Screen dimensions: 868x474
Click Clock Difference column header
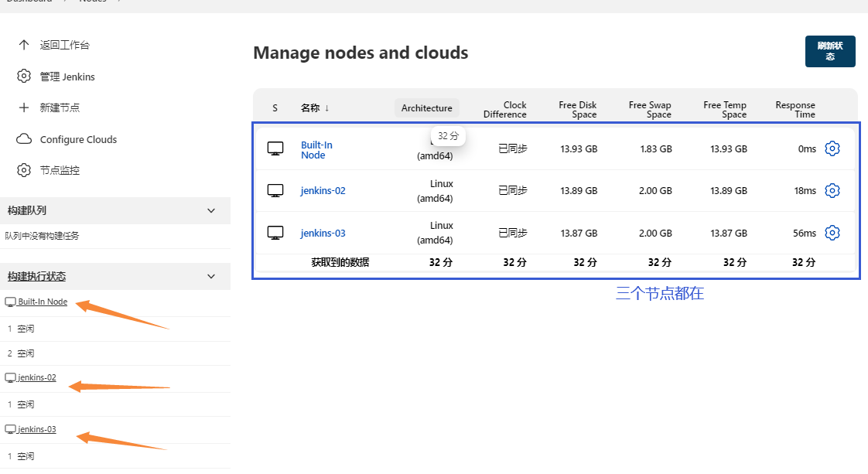pos(505,110)
